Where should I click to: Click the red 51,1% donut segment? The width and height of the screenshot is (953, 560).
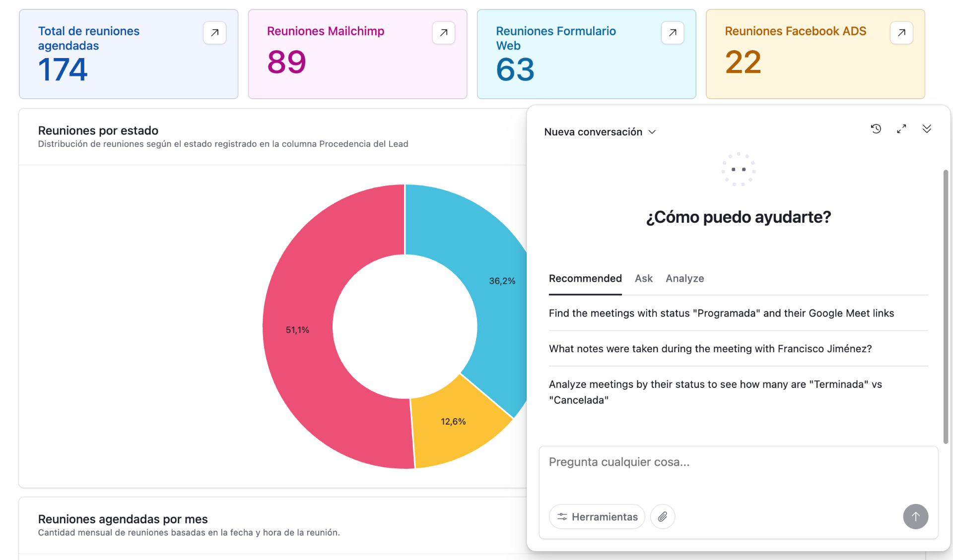[298, 330]
